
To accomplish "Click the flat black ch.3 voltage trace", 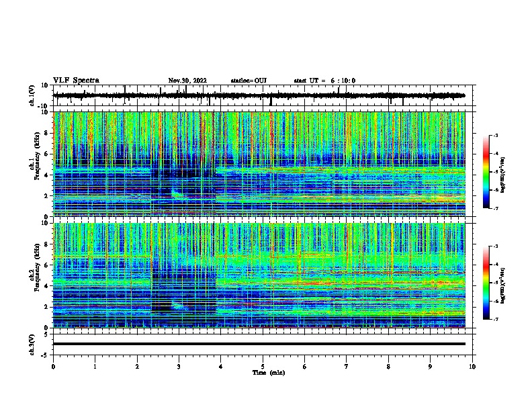I will click(259, 344).
